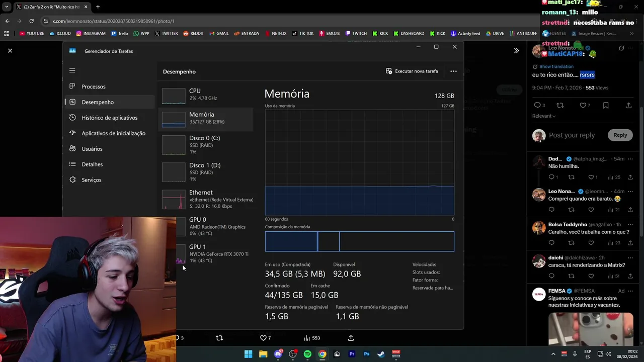644x362 pixels.
Task: Open Grok icon beside the main post
Action: coord(621,48)
